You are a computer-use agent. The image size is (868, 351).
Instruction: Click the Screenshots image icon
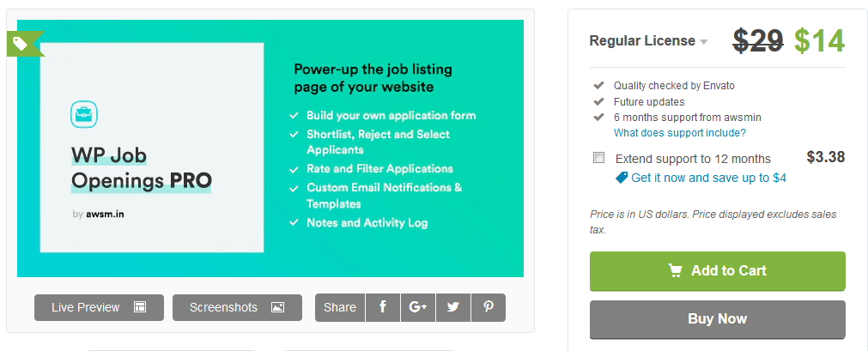pos(277,307)
